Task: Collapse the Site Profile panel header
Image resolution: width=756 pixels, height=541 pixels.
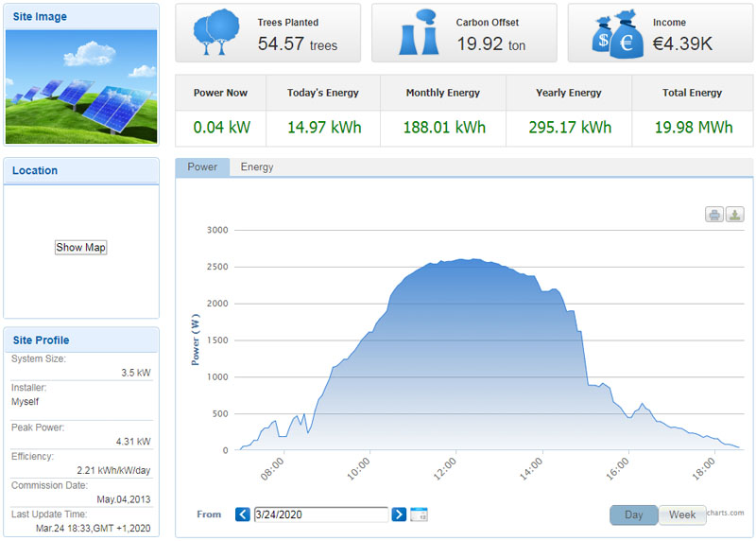Action: [x=81, y=340]
